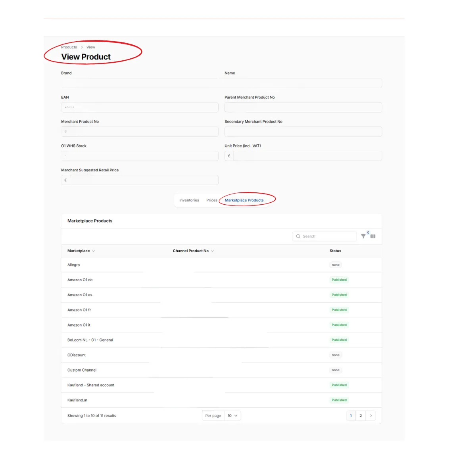Open the Products breadcrumb link
Viewport: 476px width, 476px height.
[x=69, y=47]
